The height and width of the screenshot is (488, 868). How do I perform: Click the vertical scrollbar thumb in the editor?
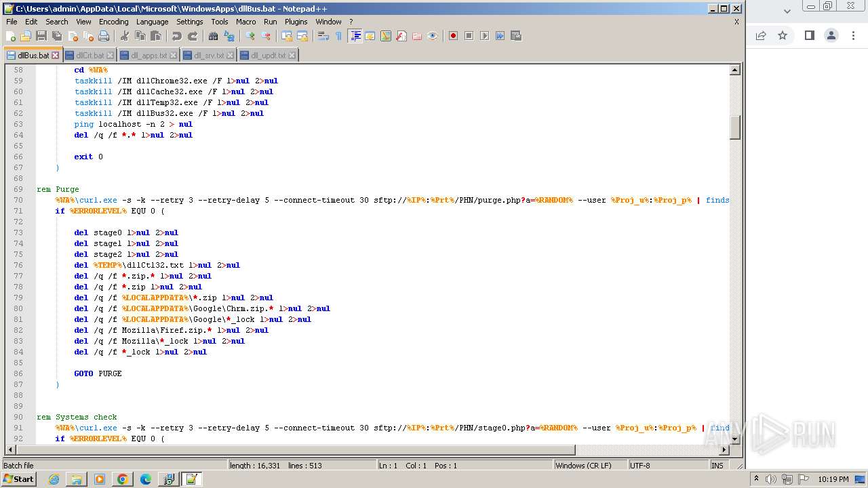click(x=734, y=127)
